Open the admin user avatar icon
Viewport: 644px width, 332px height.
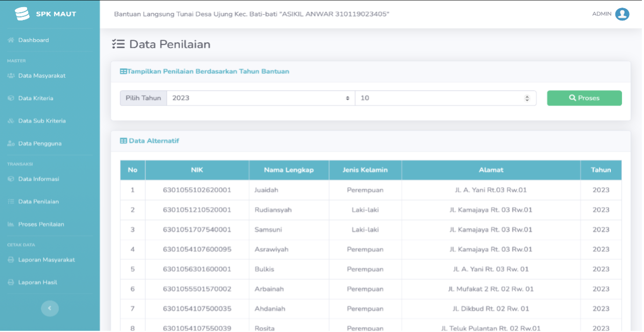pos(622,14)
